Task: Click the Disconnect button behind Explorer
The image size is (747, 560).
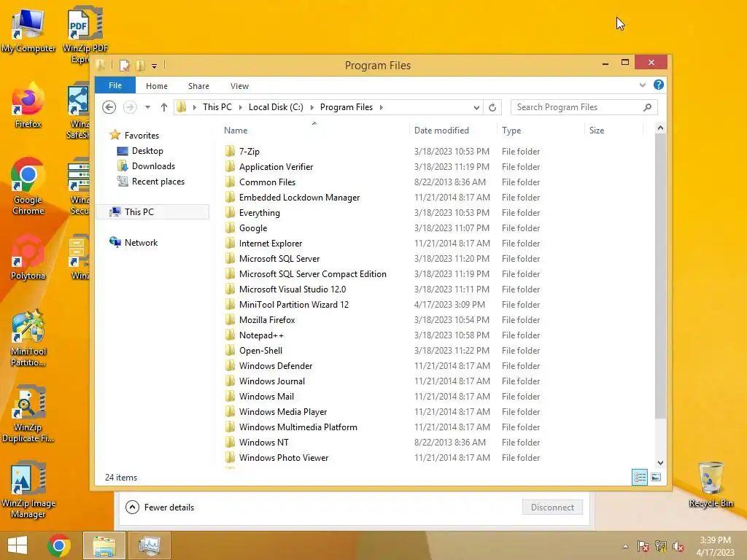Action: (552, 507)
